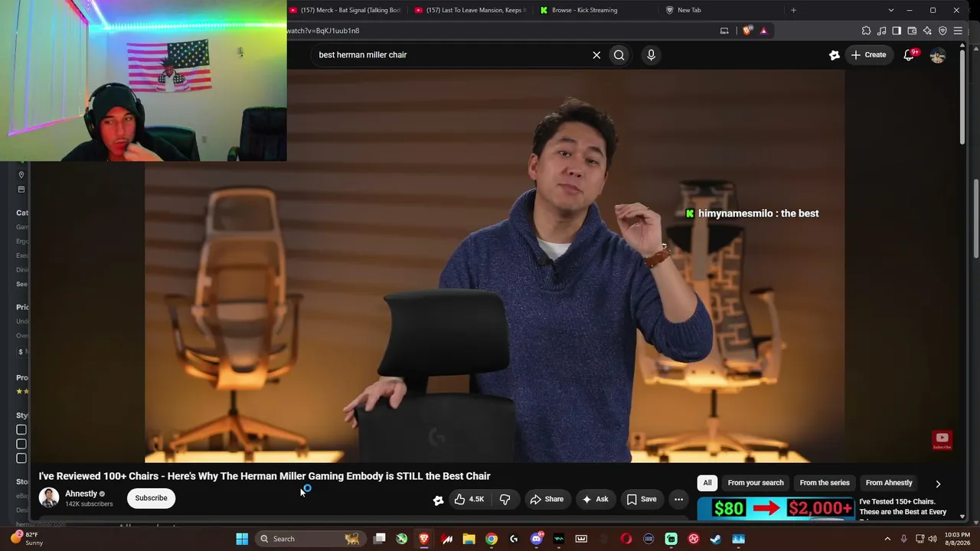Open File Explorer from the taskbar
Screen dimensions: 980x551
469,539
